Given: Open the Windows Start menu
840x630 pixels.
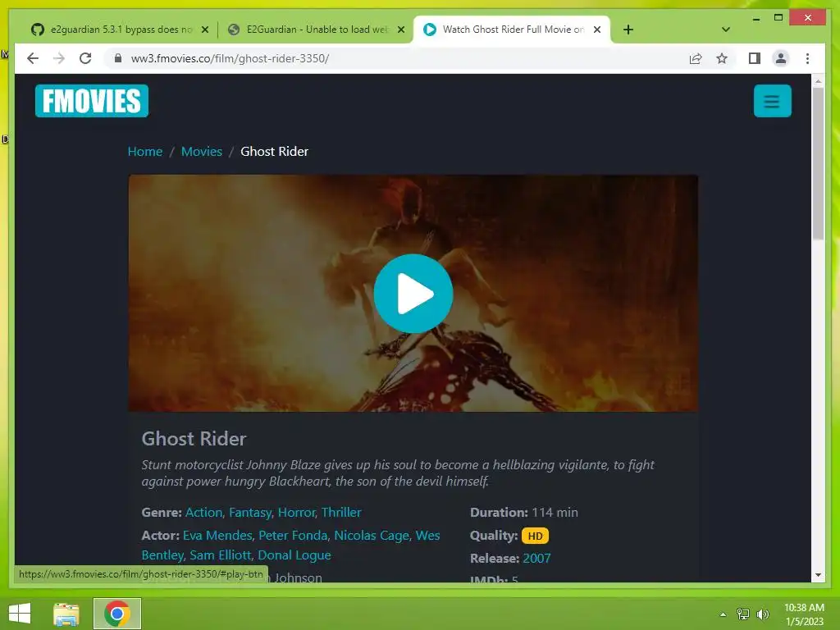Looking at the screenshot, I should pyautogui.click(x=20, y=614).
